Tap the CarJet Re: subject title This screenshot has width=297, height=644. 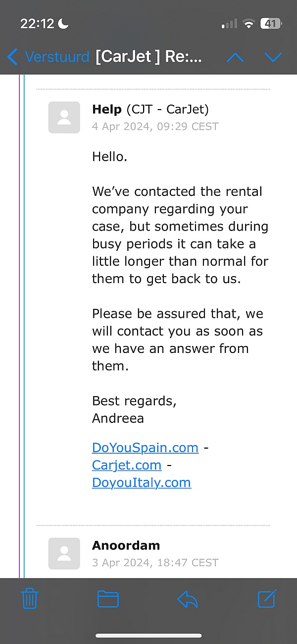coord(149,57)
